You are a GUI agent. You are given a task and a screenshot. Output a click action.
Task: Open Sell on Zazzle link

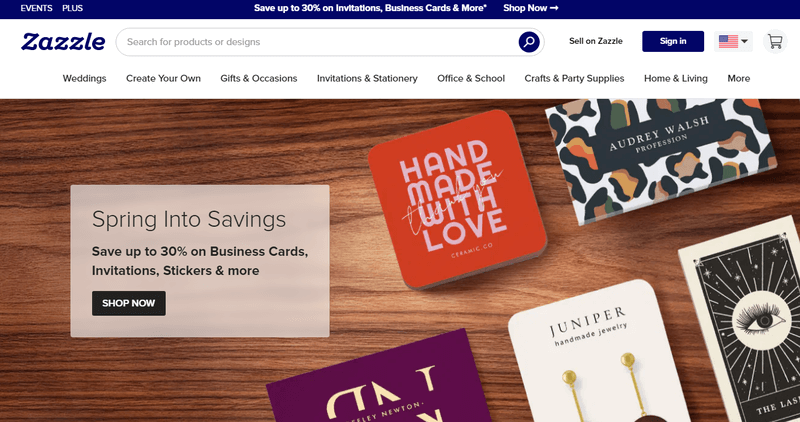[x=595, y=41]
